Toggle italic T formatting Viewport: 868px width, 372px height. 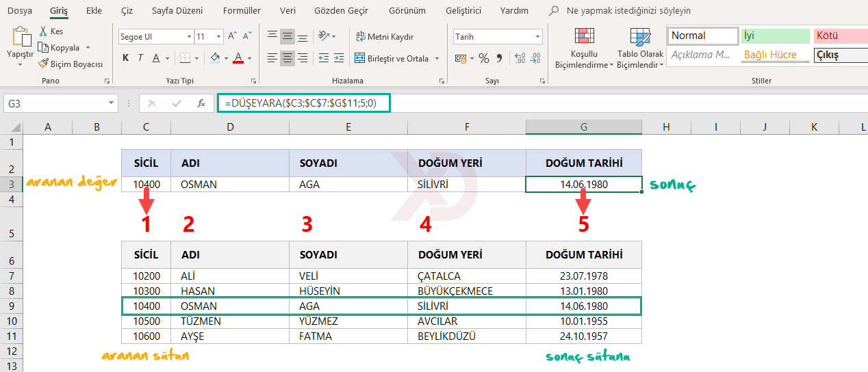click(141, 58)
